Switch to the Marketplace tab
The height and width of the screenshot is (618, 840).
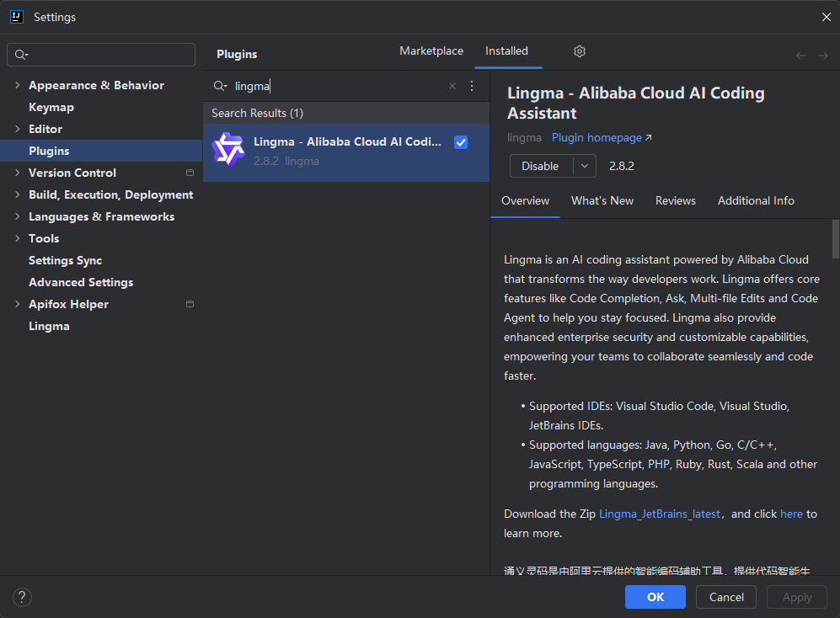pyautogui.click(x=431, y=51)
